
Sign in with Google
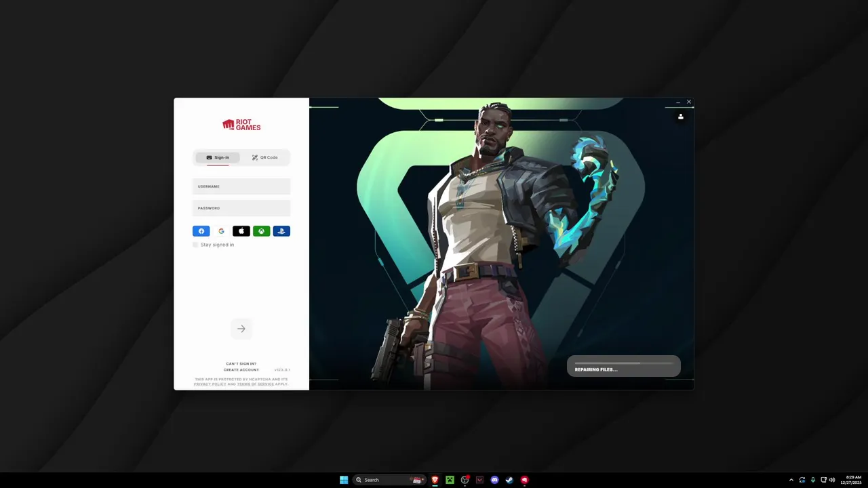[221, 231]
